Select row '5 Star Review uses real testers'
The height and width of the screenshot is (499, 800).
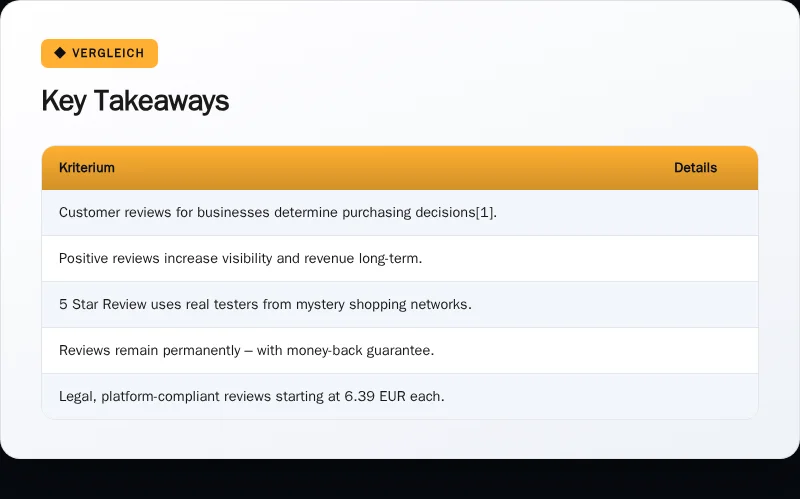pos(400,305)
